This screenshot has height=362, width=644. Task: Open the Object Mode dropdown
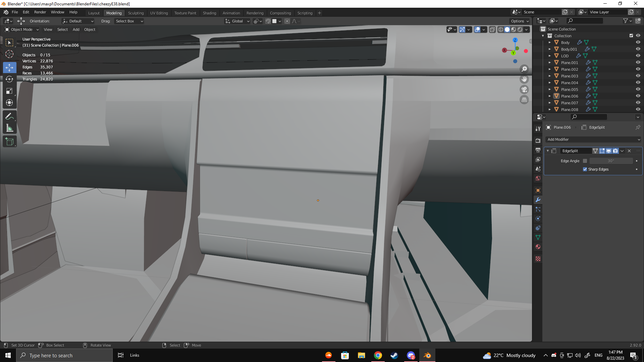coord(22,29)
